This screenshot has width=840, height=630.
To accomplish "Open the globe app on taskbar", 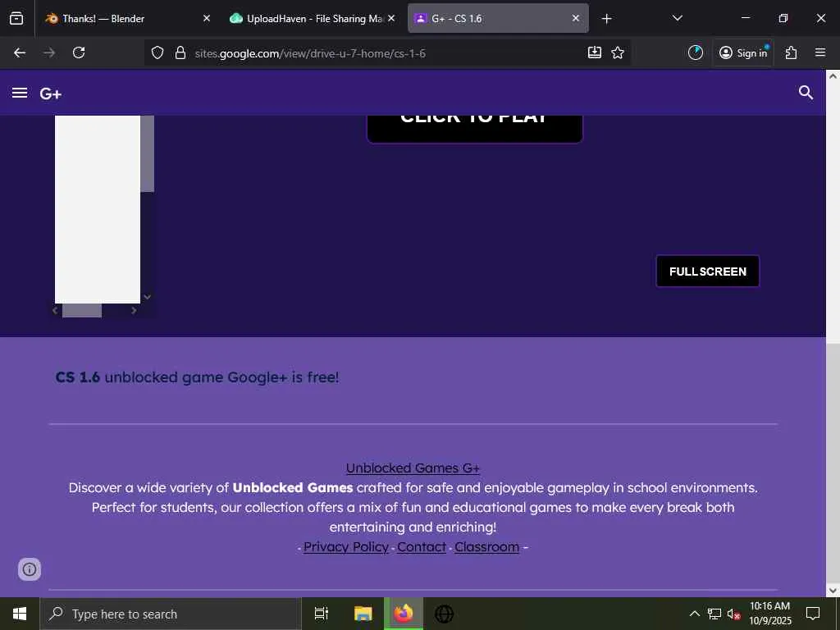I will coord(444,614).
